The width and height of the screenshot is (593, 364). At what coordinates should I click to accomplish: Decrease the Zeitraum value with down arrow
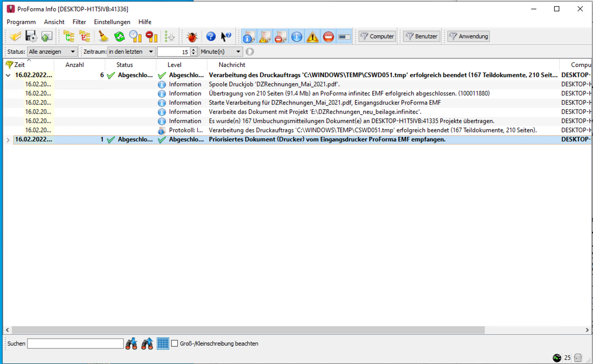(x=194, y=54)
